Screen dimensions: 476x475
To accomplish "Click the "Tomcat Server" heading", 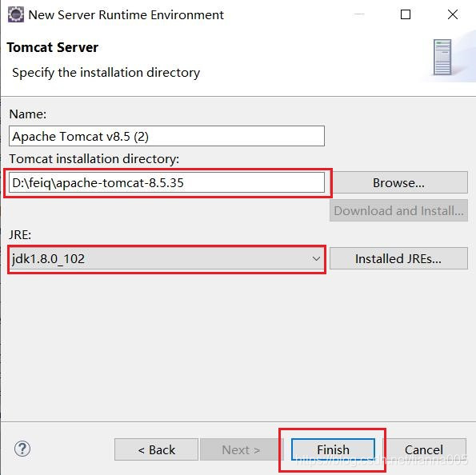I will (x=53, y=47).
